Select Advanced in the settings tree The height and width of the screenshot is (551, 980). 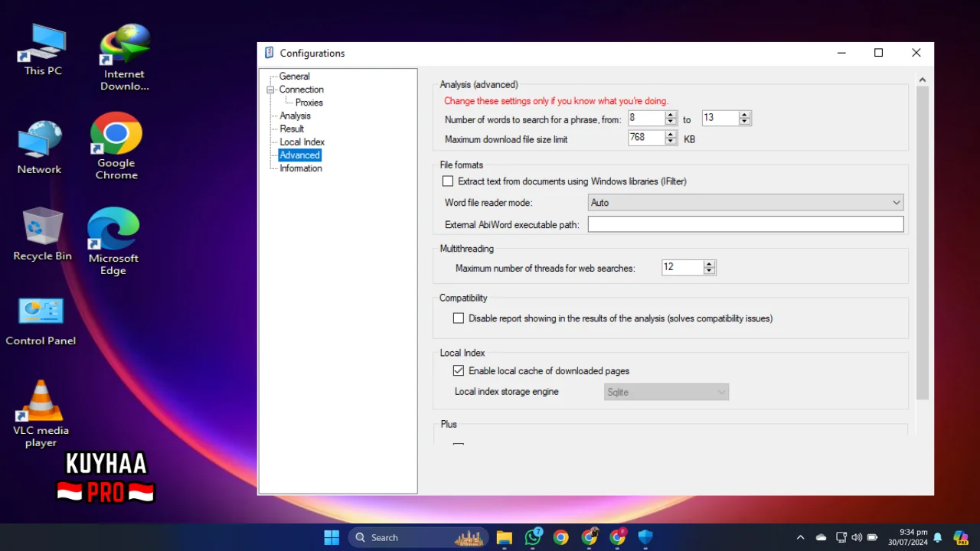[299, 155]
